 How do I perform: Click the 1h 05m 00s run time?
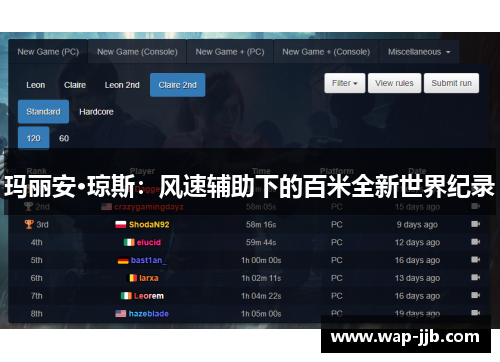261,314
